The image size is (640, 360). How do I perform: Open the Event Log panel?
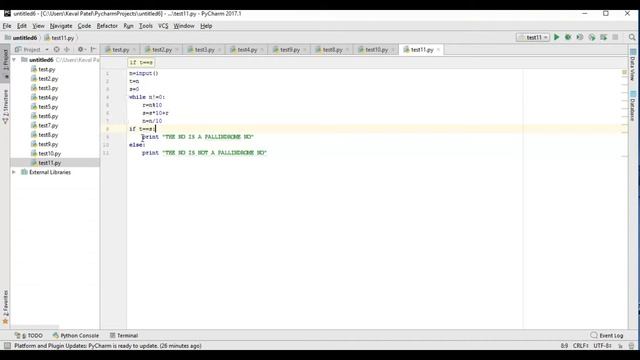(x=607, y=336)
